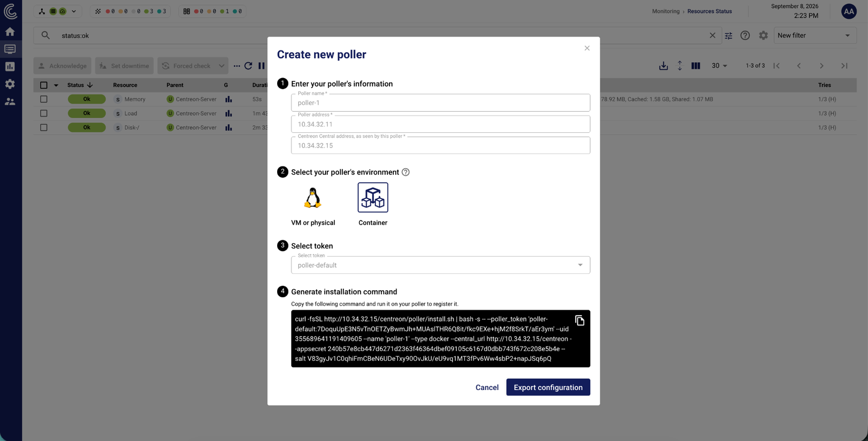868x441 pixels.
Task: Go to previous page of results
Action: click(x=799, y=66)
